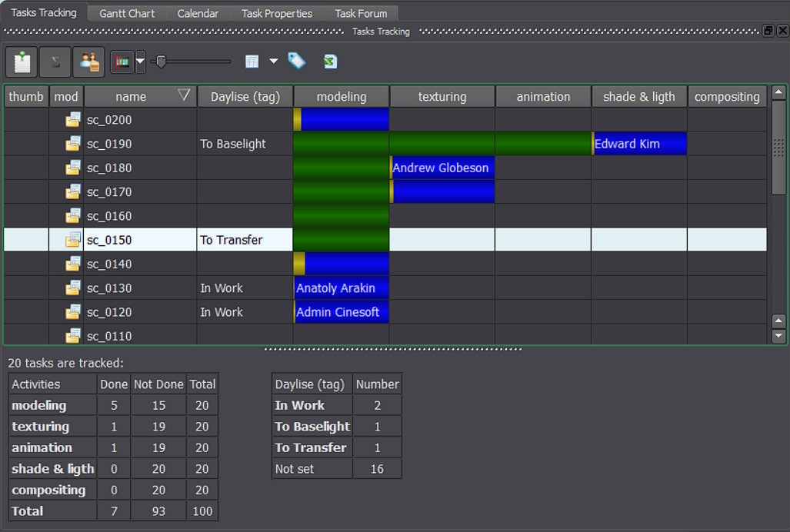Screen dimensions: 790x532
Task: Click the green modeling bar of sc_0160
Action: [341, 216]
